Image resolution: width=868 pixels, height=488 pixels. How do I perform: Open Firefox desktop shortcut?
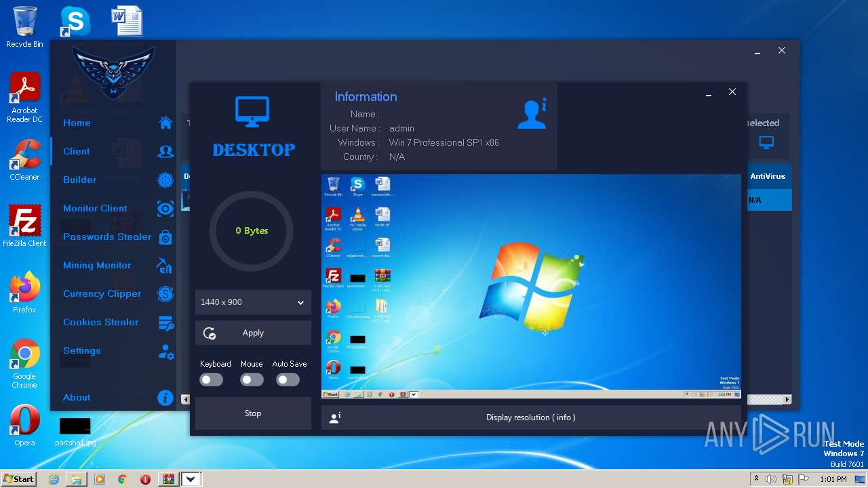tap(24, 293)
